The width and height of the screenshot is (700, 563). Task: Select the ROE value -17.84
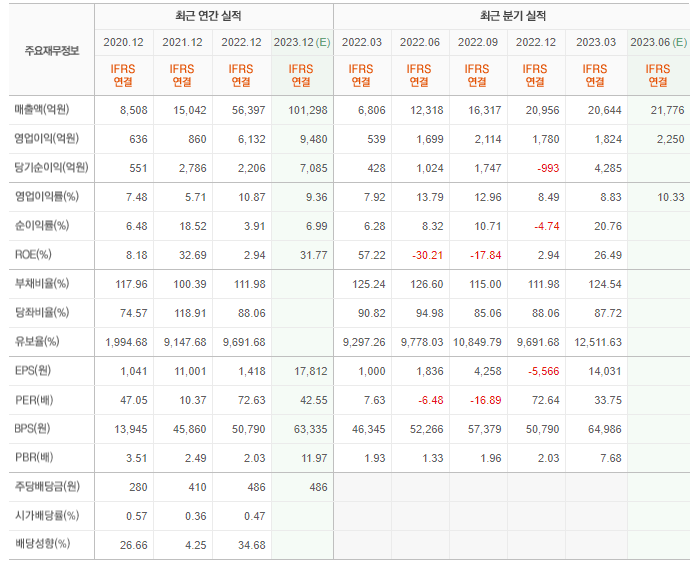[486, 255]
